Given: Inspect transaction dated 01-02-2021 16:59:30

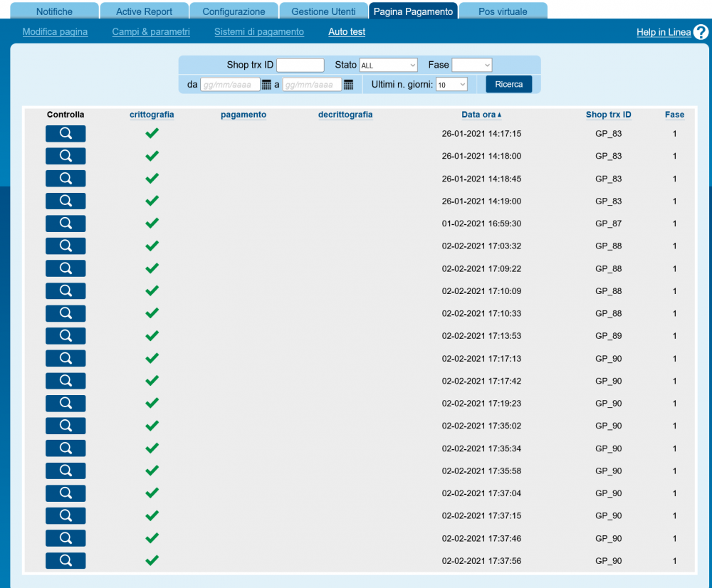Looking at the screenshot, I should (x=66, y=224).
